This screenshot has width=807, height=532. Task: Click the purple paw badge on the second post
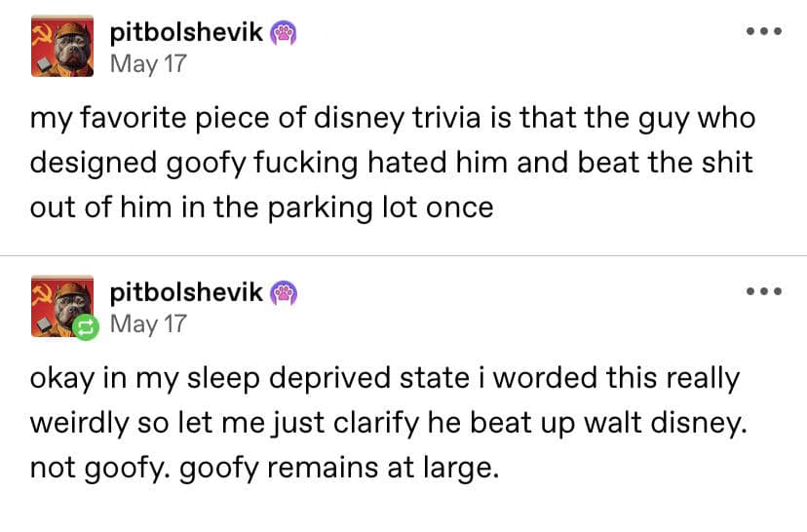(x=283, y=292)
